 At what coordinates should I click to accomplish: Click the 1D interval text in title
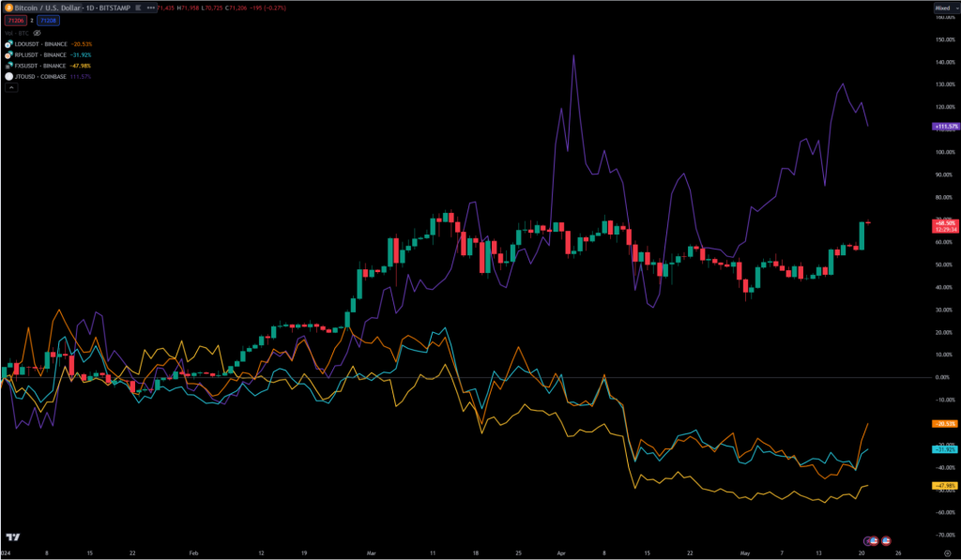tap(89, 8)
